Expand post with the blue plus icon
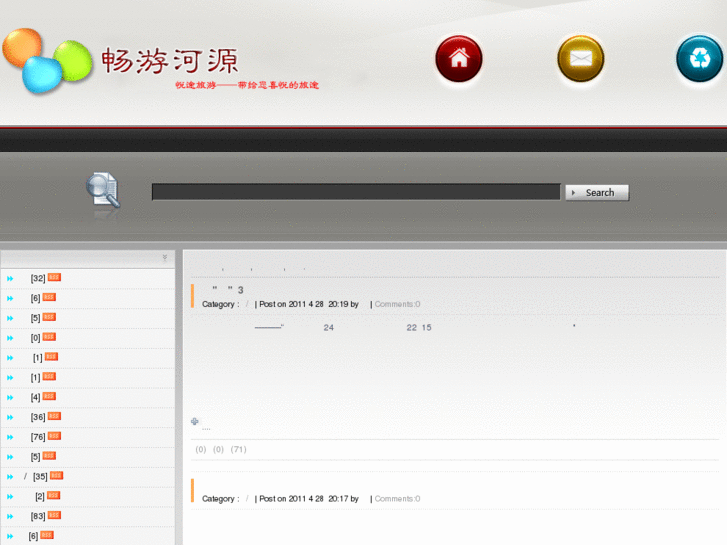Screen dimensions: 727x545 tap(195, 421)
